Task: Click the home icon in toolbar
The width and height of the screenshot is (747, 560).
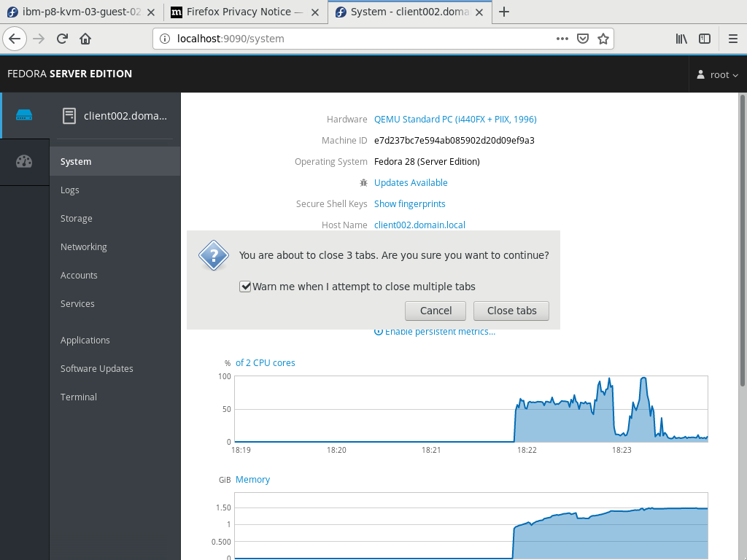Action: pos(85,39)
